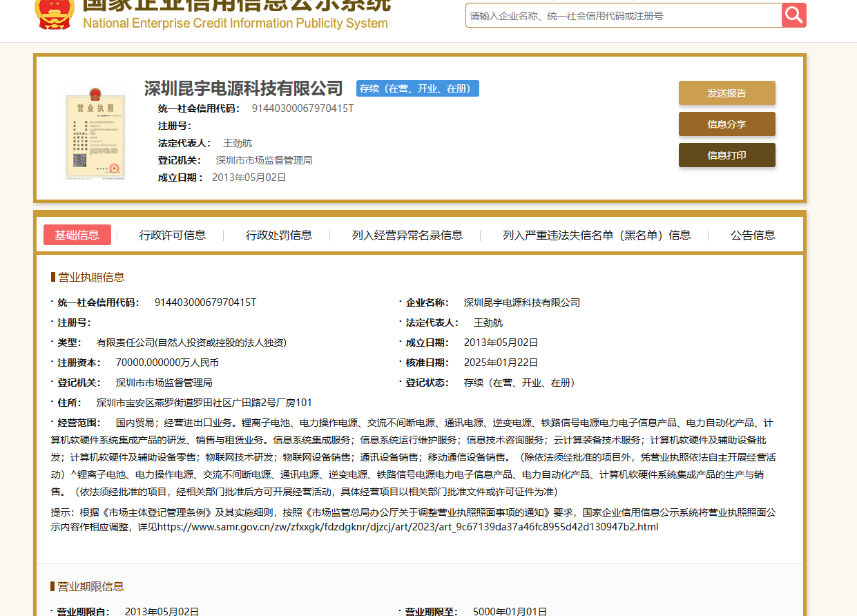Viewport: 857px width, 616px height.
Task: Click the address 深圳市宝安区燕罗街道罗田社区广田路2号厂房101
Action: point(204,403)
